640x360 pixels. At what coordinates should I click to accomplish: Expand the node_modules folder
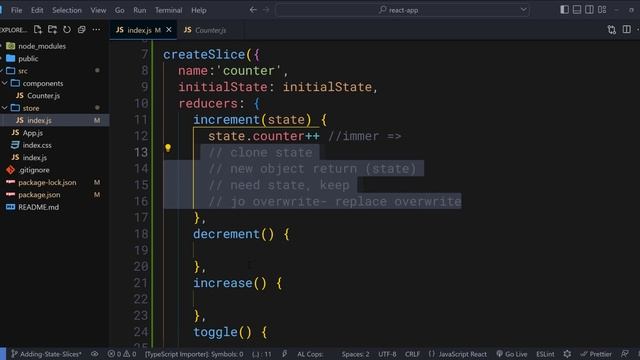(42, 46)
